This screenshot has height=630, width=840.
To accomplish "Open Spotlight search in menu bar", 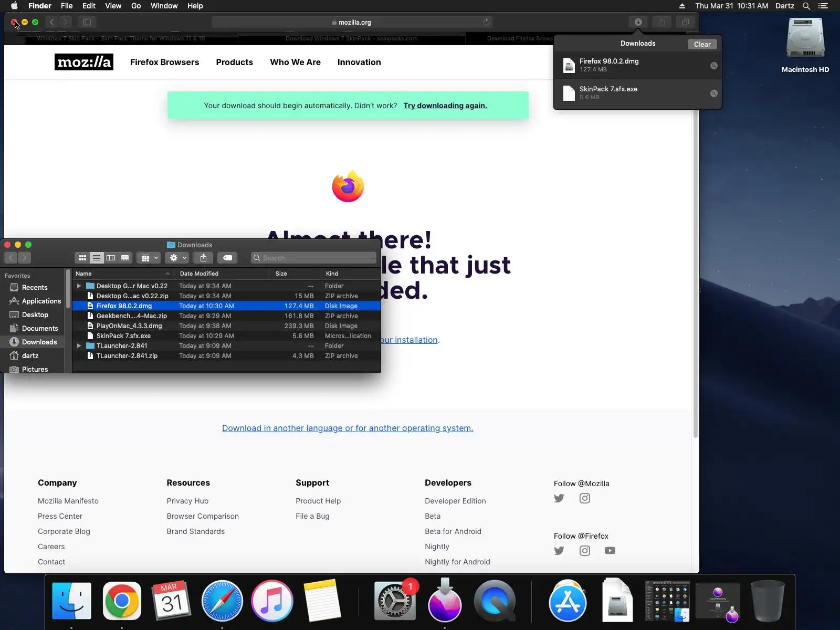I will click(x=806, y=6).
